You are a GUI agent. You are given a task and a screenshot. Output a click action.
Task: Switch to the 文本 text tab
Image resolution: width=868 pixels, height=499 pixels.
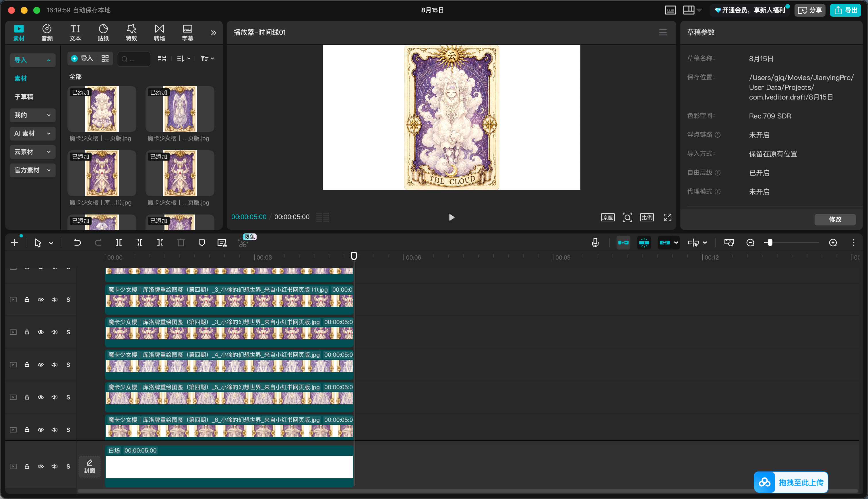(75, 33)
